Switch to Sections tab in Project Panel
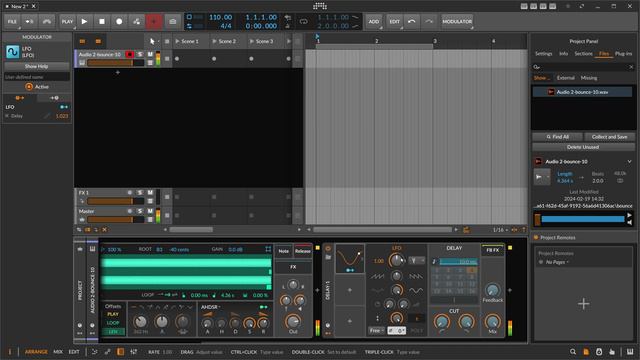The image size is (640, 360). tap(583, 53)
